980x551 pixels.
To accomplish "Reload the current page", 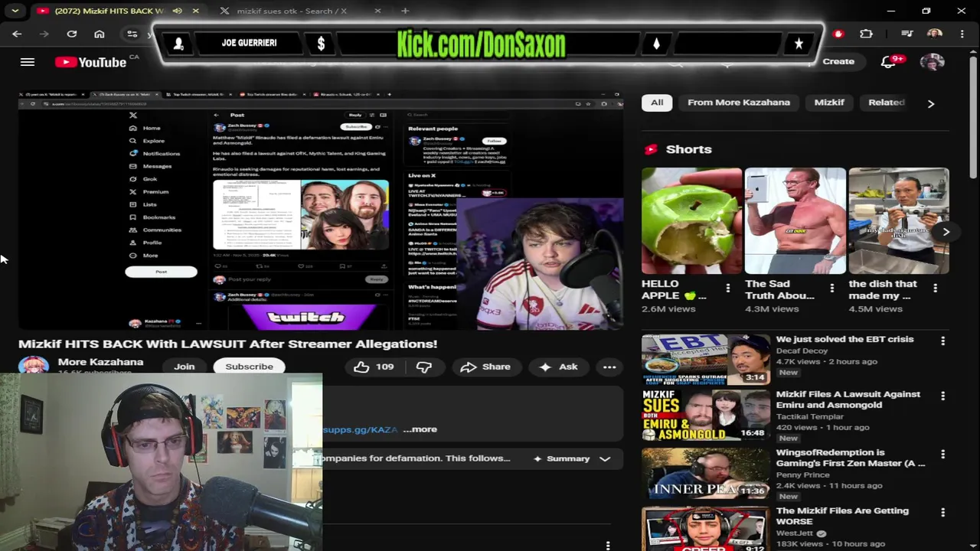I will click(x=72, y=34).
